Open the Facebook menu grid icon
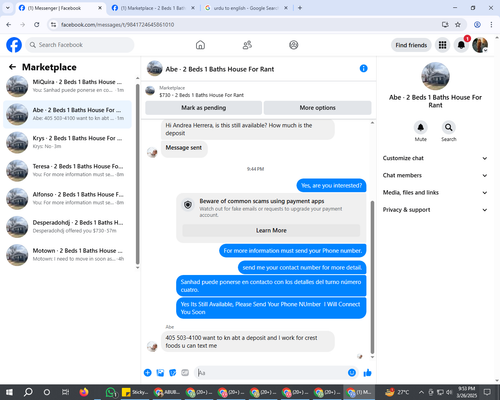 [x=442, y=45]
